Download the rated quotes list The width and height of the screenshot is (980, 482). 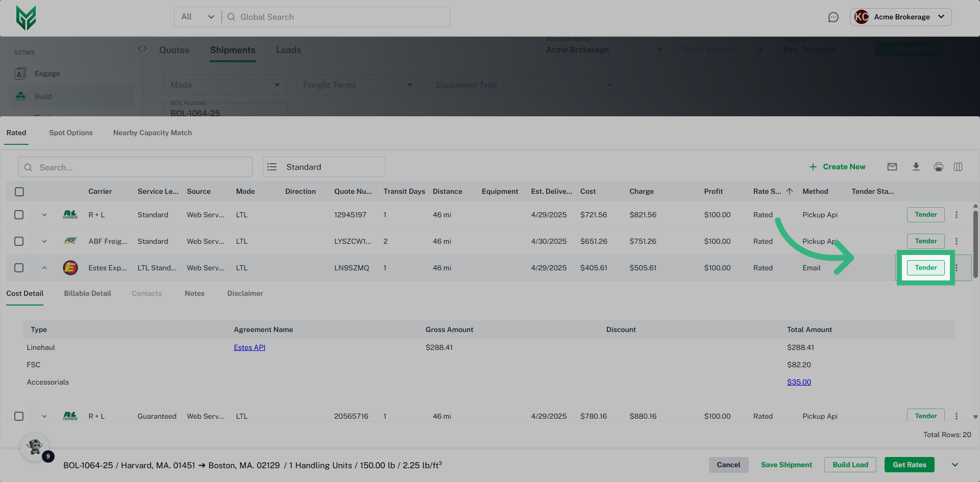click(x=916, y=167)
